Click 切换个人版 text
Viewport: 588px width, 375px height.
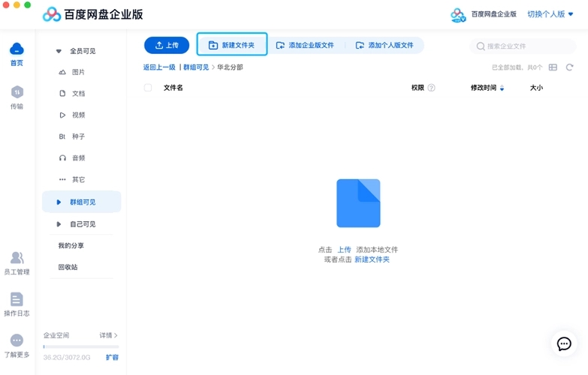click(x=546, y=14)
